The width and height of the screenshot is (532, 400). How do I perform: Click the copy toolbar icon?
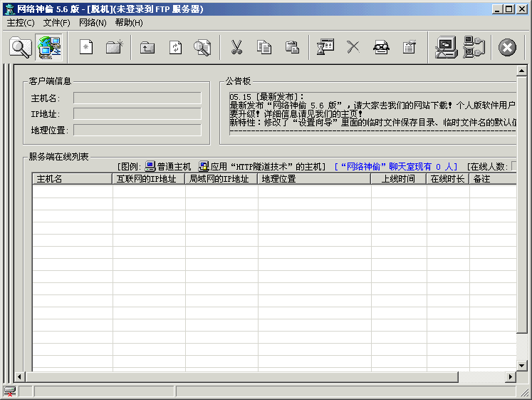click(264, 48)
